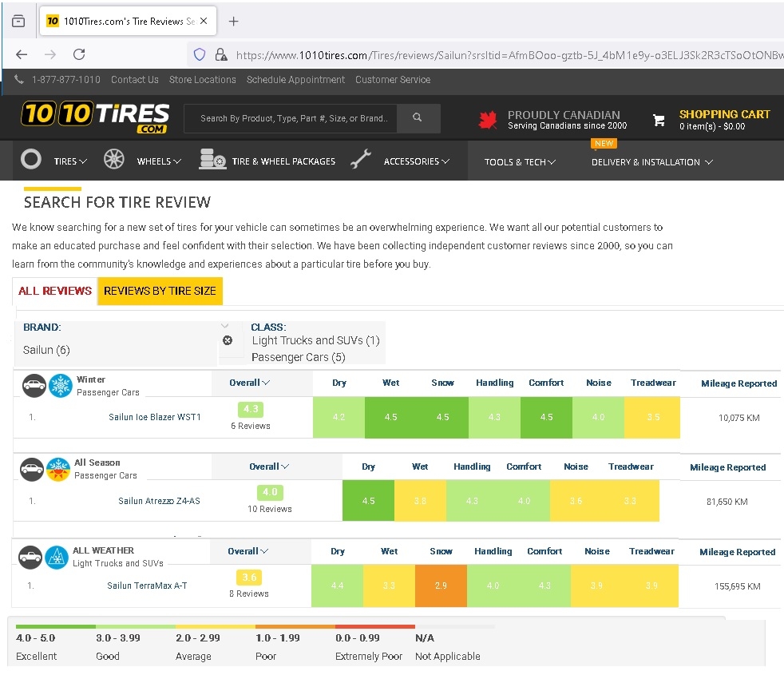Filter by Light Trucks and SUVs (1) class
The height and width of the screenshot is (675, 784).
pyautogui.click(x=315, y=341)
